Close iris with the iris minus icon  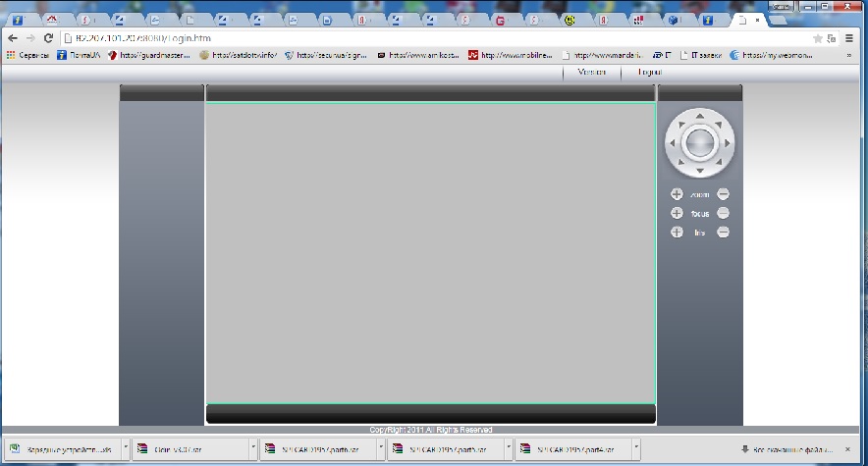point(723,233)
